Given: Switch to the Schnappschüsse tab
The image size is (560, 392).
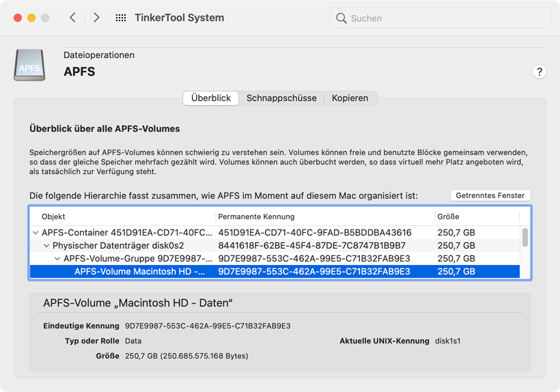Looking at the screenshot, I should click(x=281, y=98).
